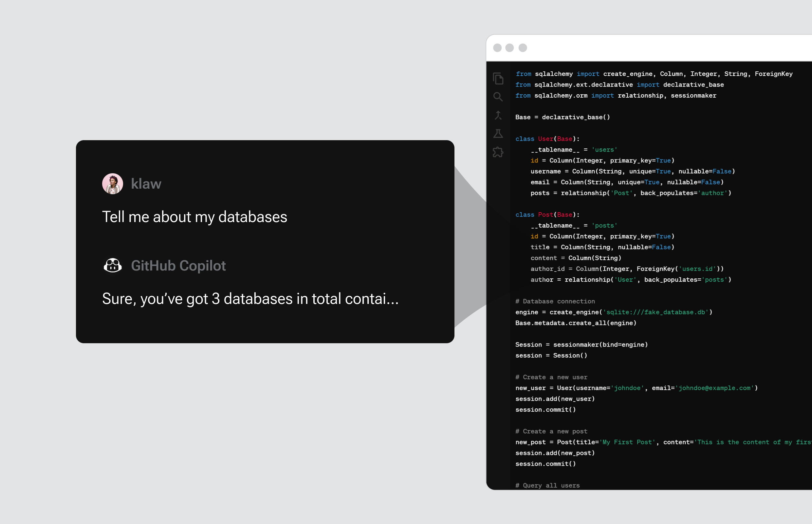The width and height of the screenshot is (812, 524).
Task: Click the '# Database connection' comment
Action: click(555, 302)
